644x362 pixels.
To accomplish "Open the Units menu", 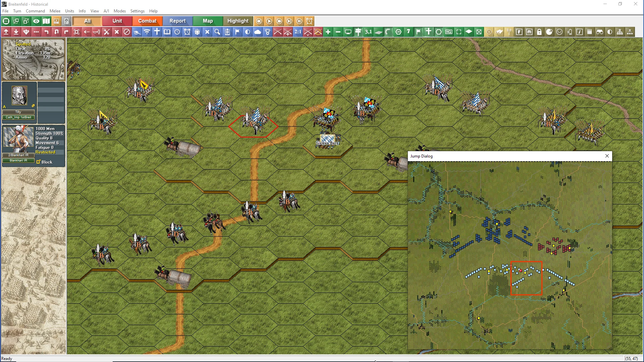I will coord(69,11).
